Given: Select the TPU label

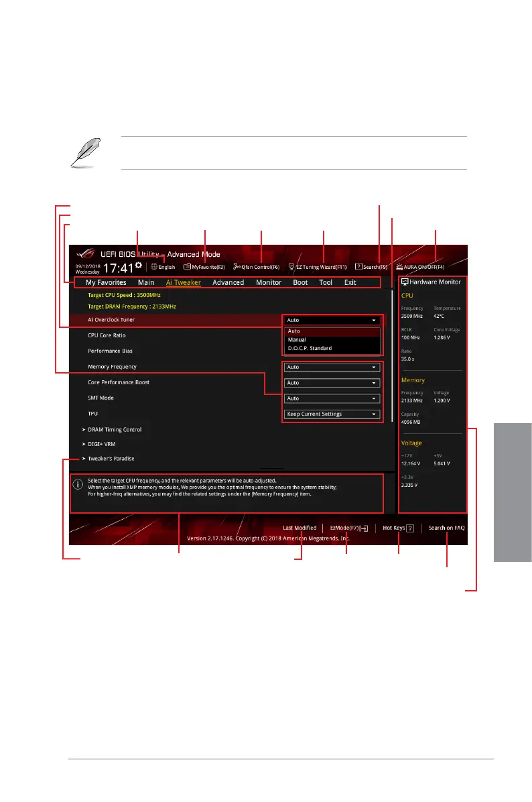Looking at the screenshot, I should coord(92,414).
